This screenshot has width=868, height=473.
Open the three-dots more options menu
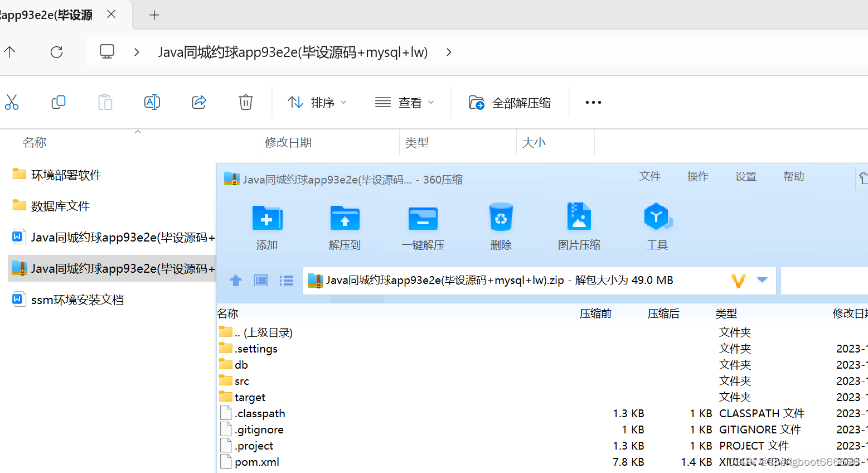[593, 103]
